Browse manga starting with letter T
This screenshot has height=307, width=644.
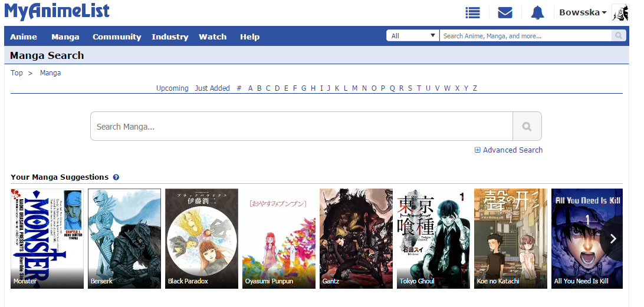(419, 88)
